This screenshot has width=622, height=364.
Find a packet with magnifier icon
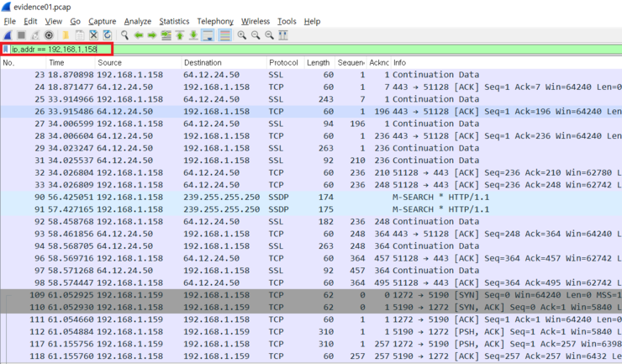124,35
